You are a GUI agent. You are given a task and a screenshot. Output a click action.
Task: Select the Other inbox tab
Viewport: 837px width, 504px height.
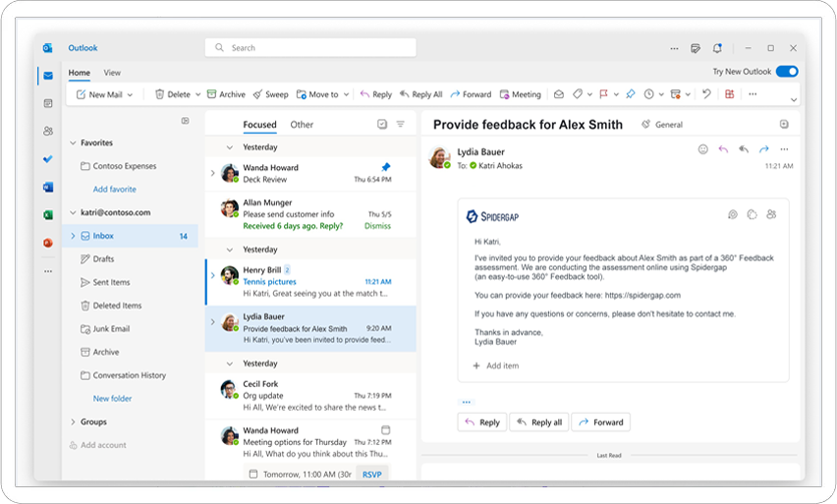tap(302, 125)
